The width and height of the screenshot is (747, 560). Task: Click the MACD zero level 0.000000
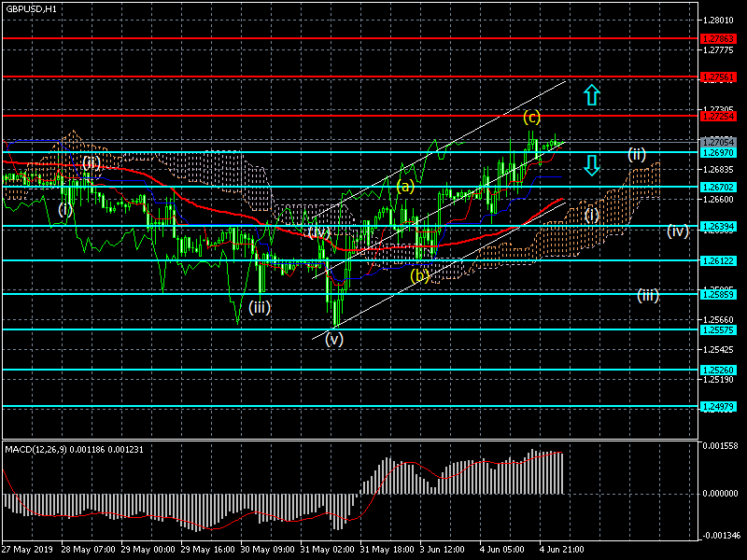(x=720, y=494)
